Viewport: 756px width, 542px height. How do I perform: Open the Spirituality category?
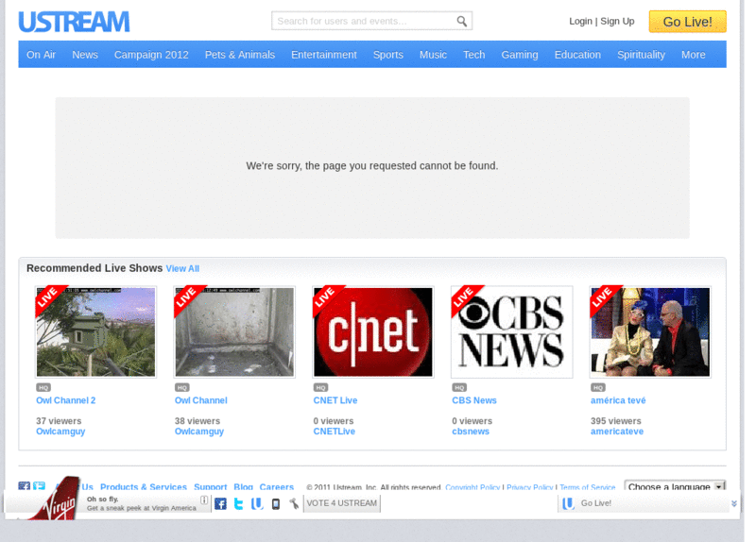642,55
